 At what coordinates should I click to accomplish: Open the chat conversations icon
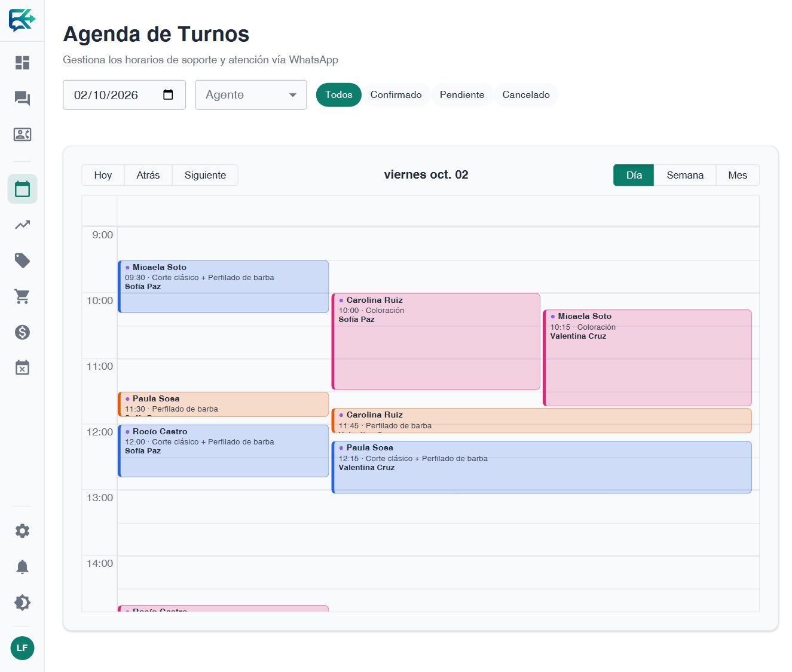point(22,99)
